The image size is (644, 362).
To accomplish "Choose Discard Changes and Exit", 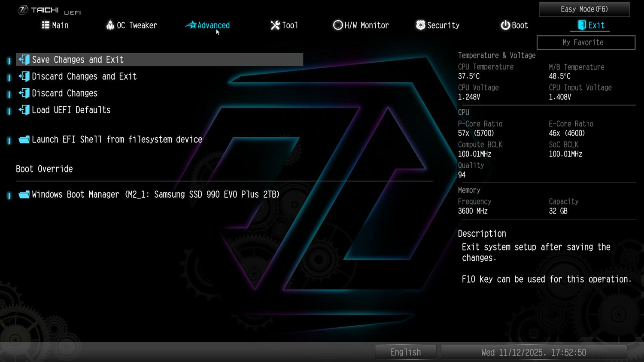I will (84, 76).
